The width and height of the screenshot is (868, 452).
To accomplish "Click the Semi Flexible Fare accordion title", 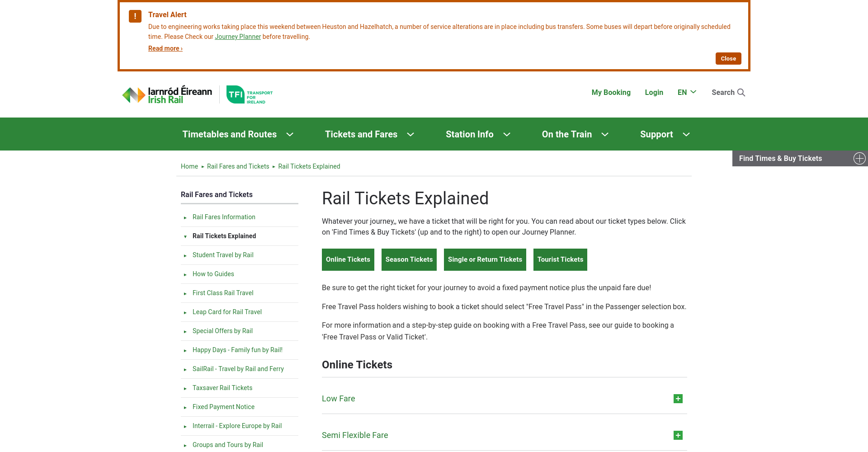I will coord(355,435).
